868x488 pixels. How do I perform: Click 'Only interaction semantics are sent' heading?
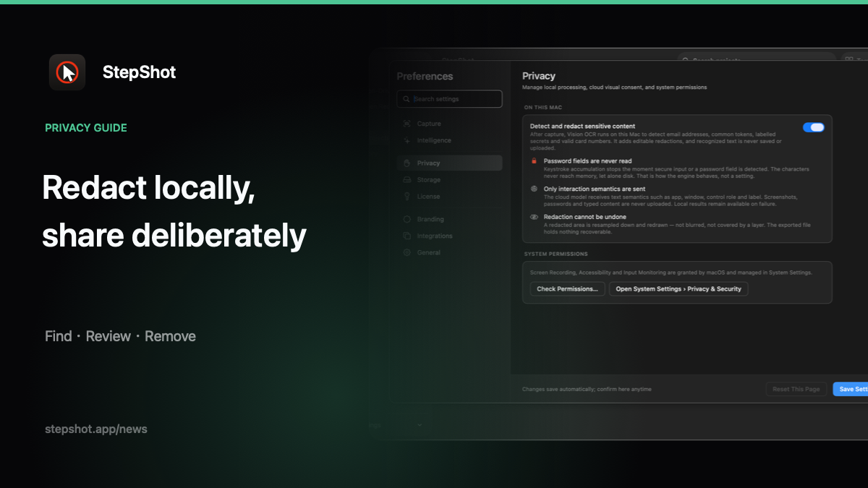point(595,189)
